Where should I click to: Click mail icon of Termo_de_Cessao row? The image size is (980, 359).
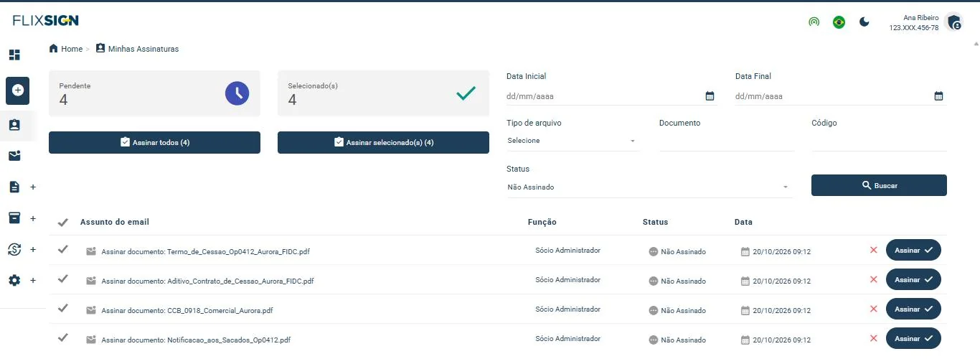tap(91, 251)
